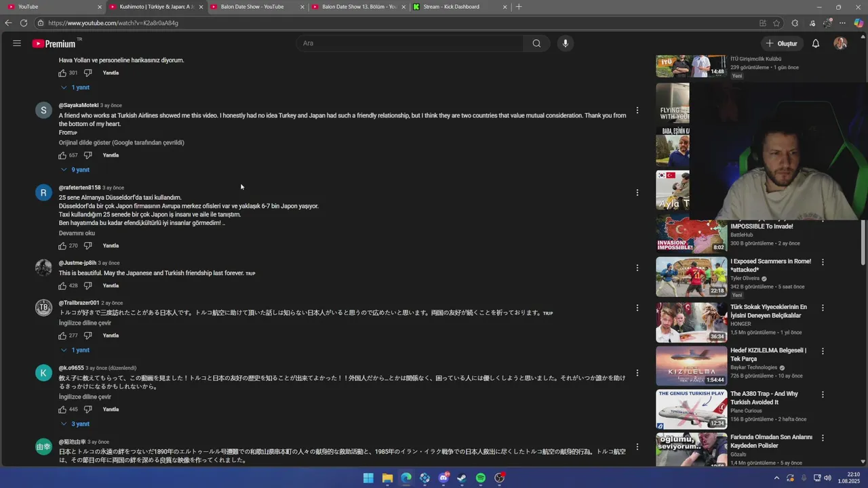Screen dimensions: 868x488
Task: Close the 'Stream - Kick Dashboard' tab
Action: click(x=505, y=7)
